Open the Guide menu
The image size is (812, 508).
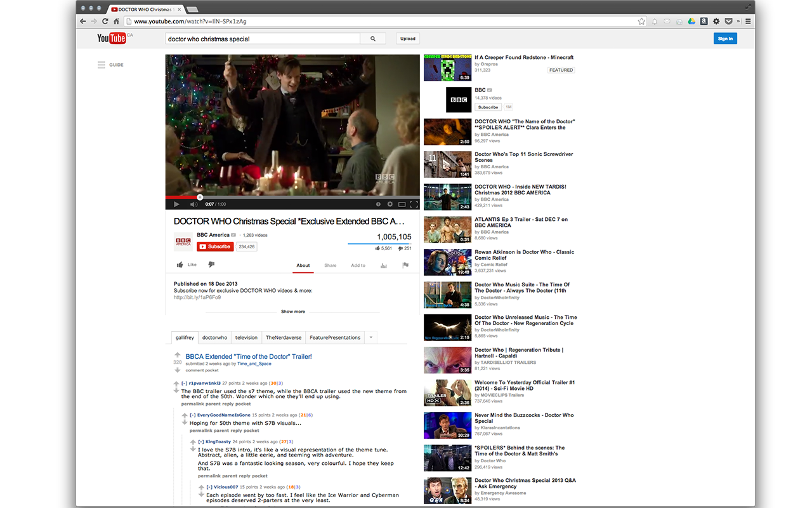point(110,65)
